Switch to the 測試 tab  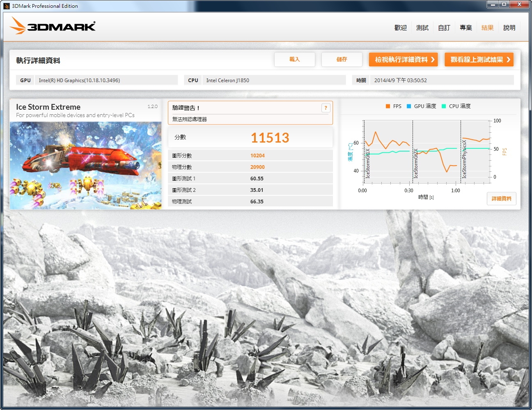click(422, 28)
